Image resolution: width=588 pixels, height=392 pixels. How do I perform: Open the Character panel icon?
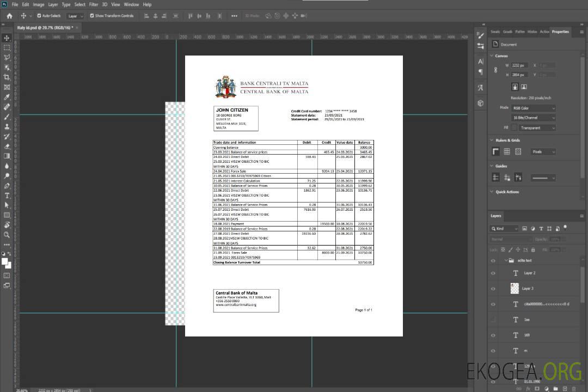tap(481, 61)
